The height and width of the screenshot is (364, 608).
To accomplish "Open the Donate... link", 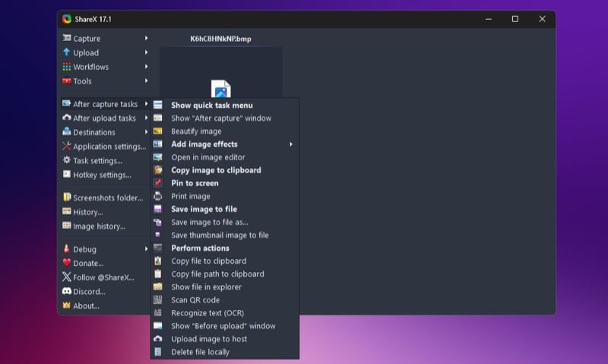I will (x=88, y=263).
